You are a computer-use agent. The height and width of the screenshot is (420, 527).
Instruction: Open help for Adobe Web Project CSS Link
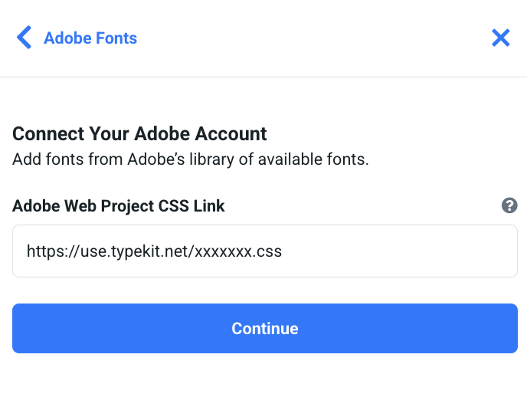(x=509, y=205)
